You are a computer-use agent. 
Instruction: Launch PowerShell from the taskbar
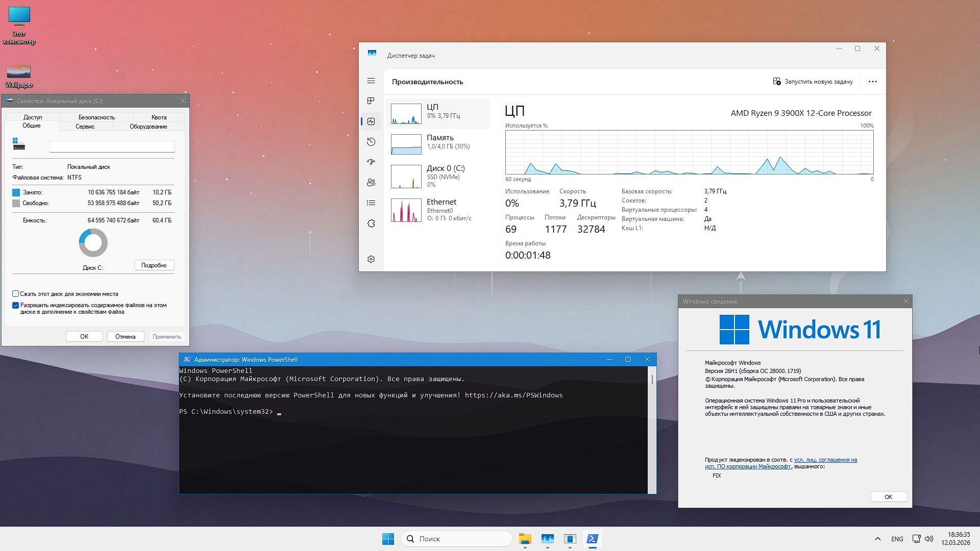(593, 539)
